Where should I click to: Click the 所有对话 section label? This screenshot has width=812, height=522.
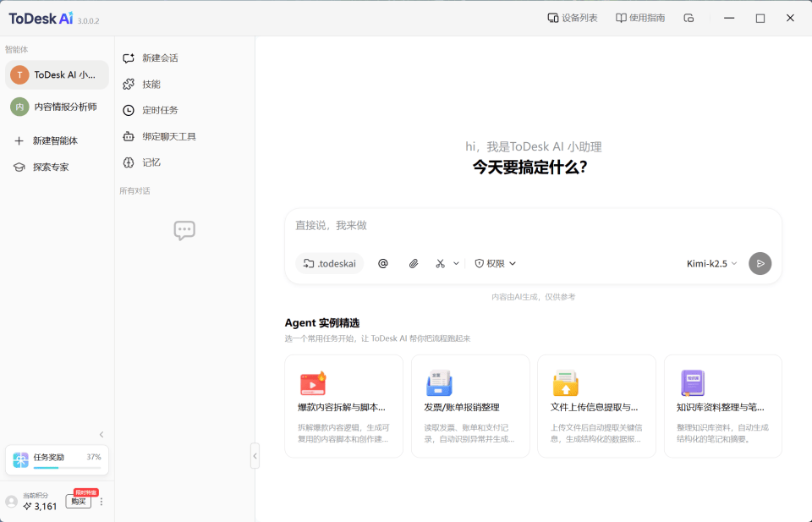[134, 191]
